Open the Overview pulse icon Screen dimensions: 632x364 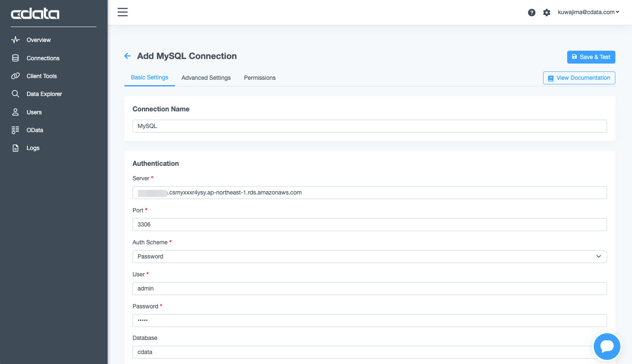pos(15,40)
